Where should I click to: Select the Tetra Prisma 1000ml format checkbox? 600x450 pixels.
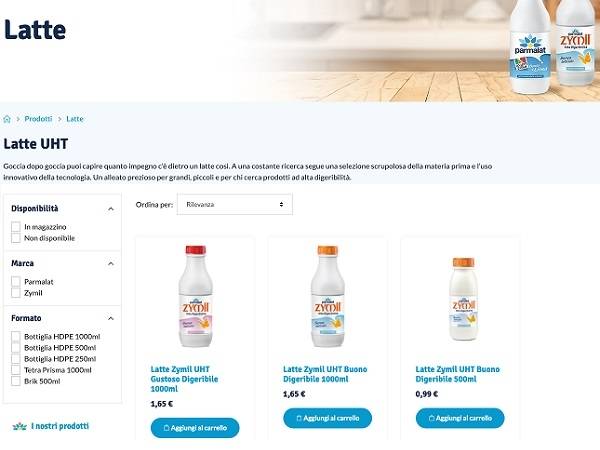click(x=16, y=370)
